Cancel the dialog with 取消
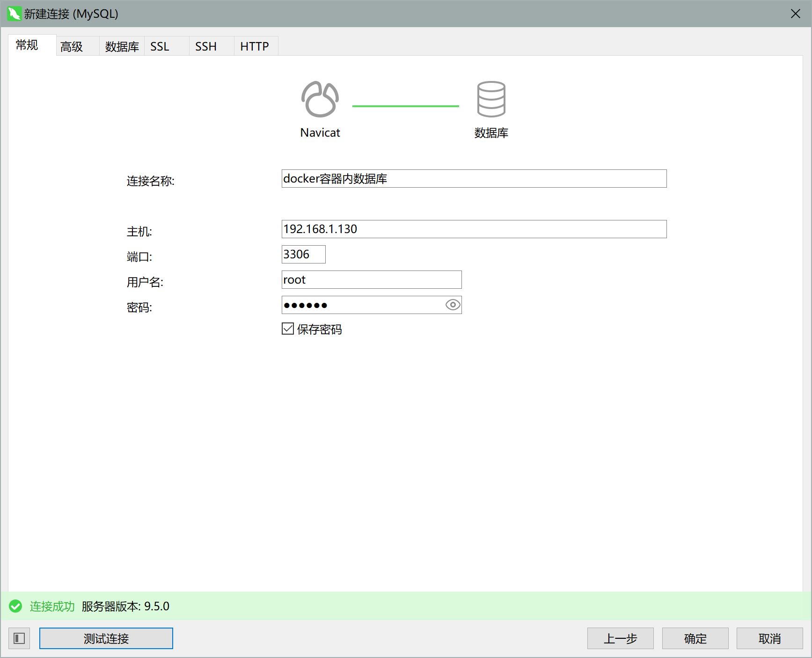The height and width of the screenshot is (658, 812). 770,638
